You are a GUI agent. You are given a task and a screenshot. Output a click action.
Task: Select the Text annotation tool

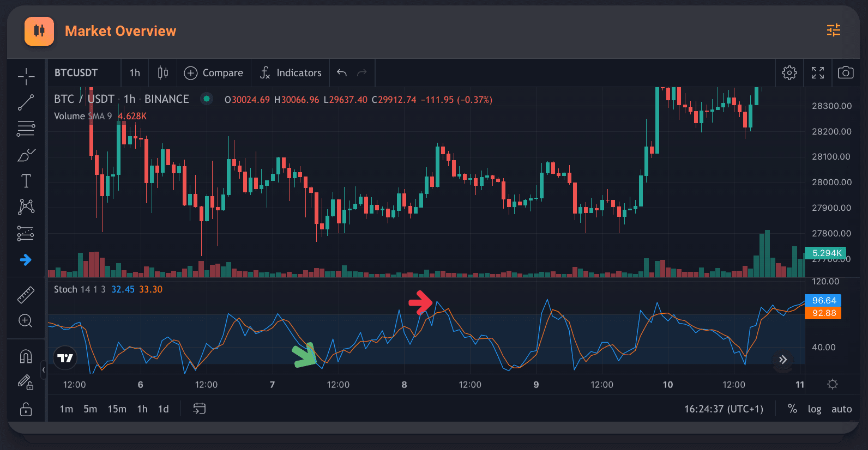point(26,181)
